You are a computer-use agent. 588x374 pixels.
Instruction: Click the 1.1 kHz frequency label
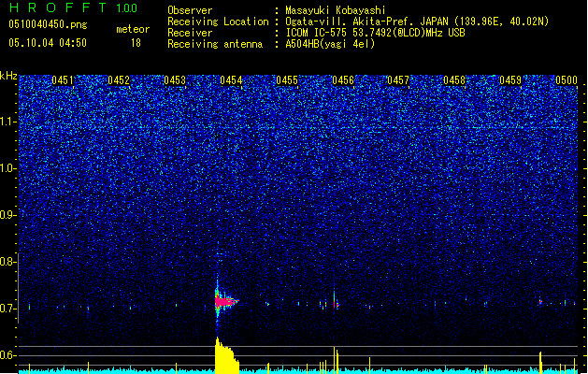(x=7, y=122)
